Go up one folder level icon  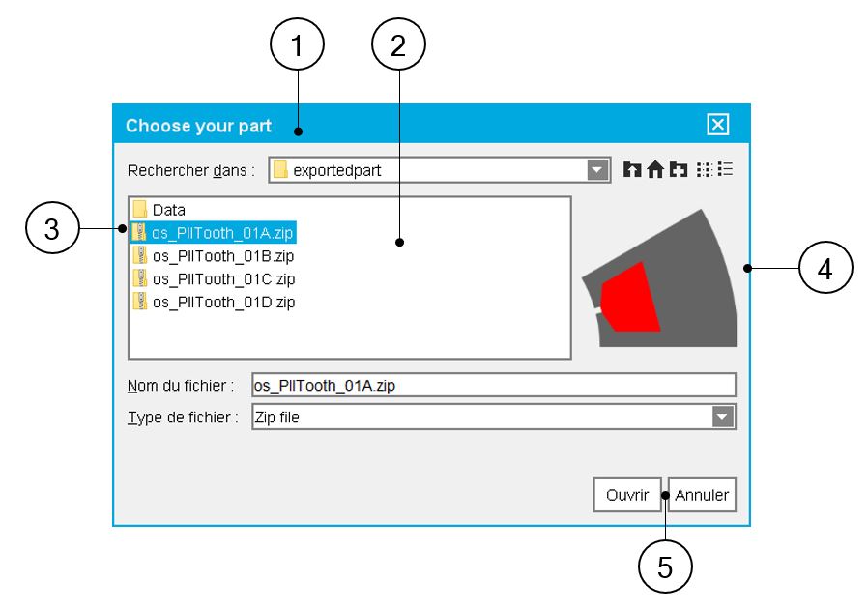coord(631,169)
